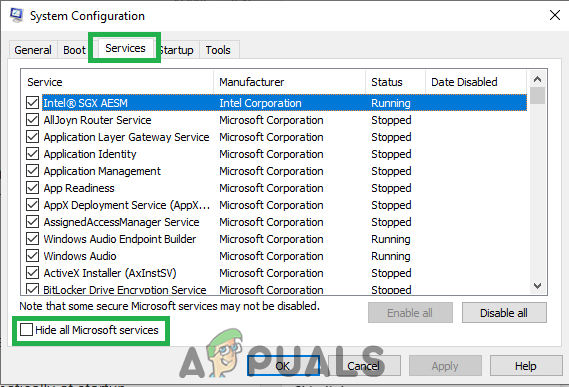Sort by the Date Disabled column header
569x387 pixels.
(x=476, y=82)
